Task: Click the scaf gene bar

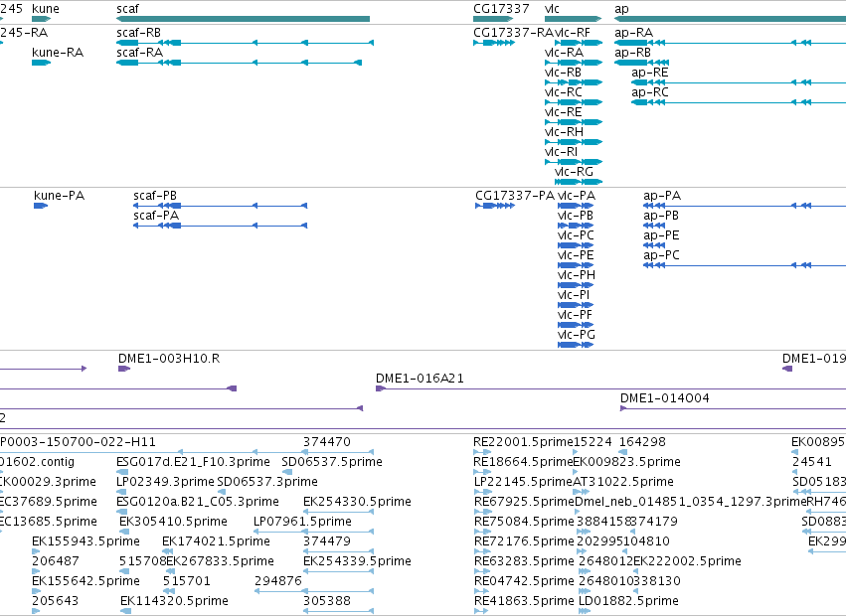Action: coord(243,19)
